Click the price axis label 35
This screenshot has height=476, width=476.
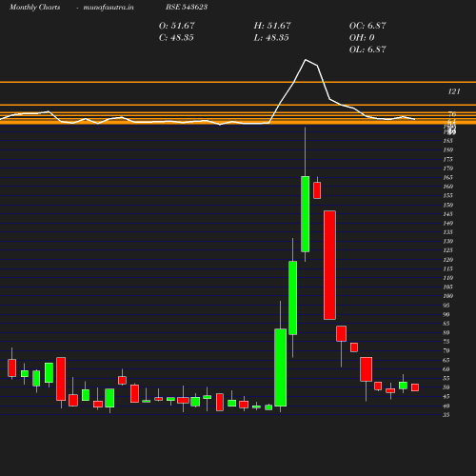[446, 414]
